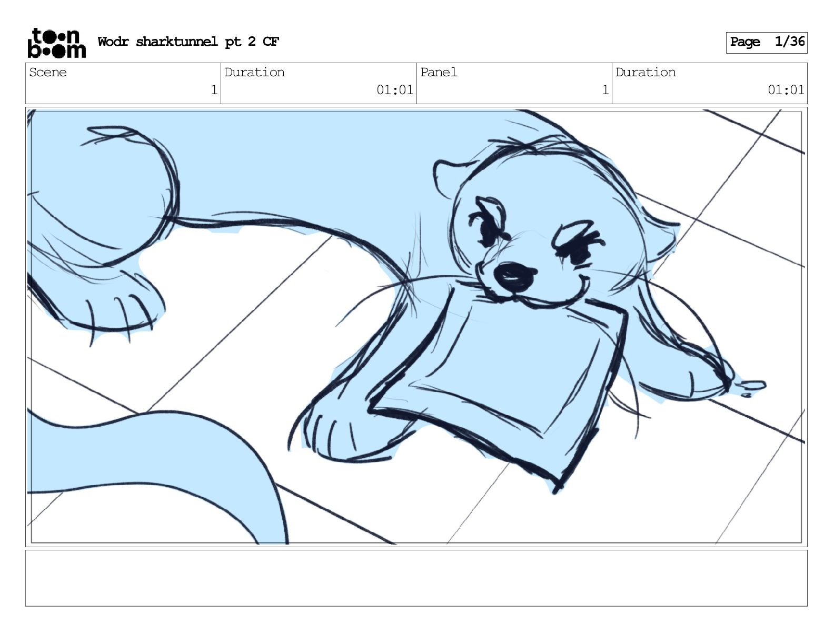This screenshot has width=834, height=644.
Task: Select the title 'Wodr sharktunnel pt 2 CF'
Action: (188, 42)
